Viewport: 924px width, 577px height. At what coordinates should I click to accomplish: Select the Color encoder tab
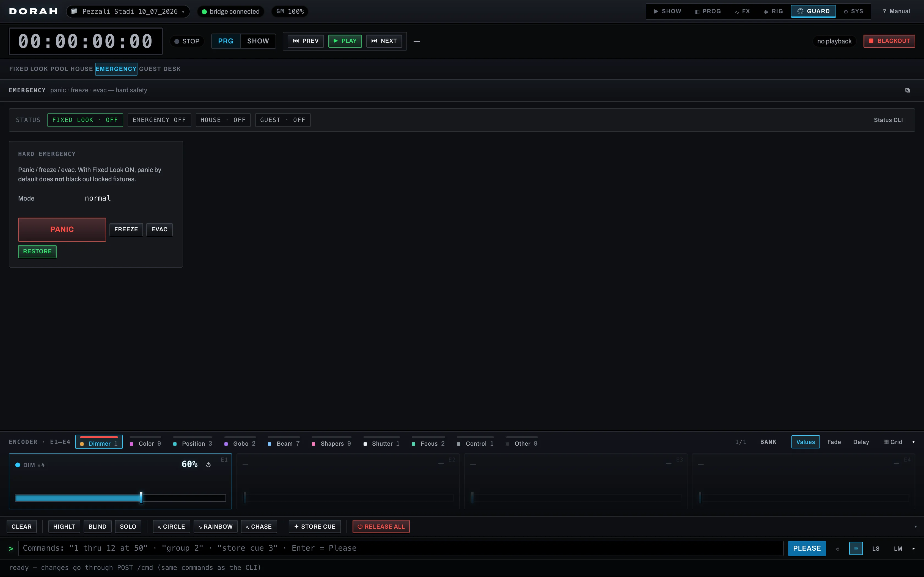[x=145, y=443]
